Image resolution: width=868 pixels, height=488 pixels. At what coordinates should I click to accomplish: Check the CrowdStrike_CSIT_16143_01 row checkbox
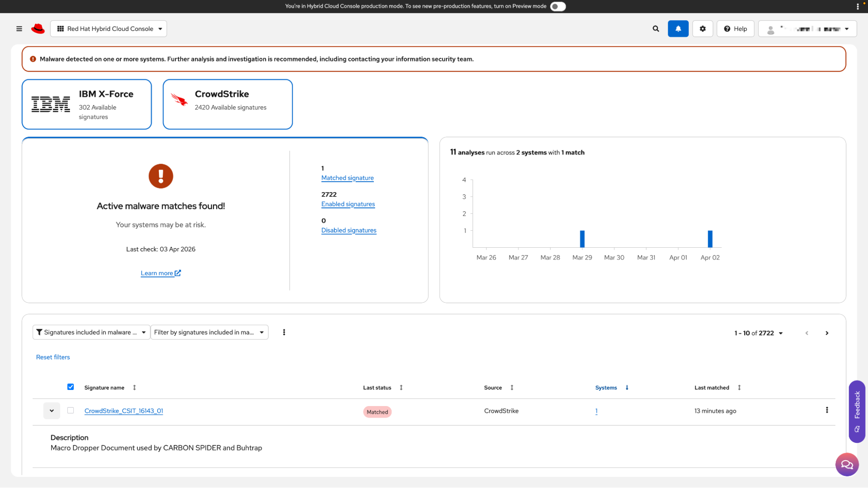coord(70,410)
